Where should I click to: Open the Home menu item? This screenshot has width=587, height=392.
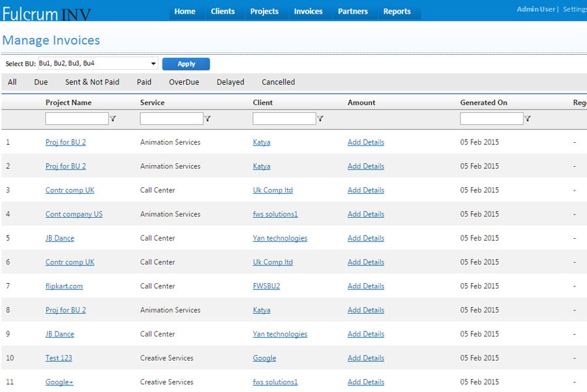[185, 11]
